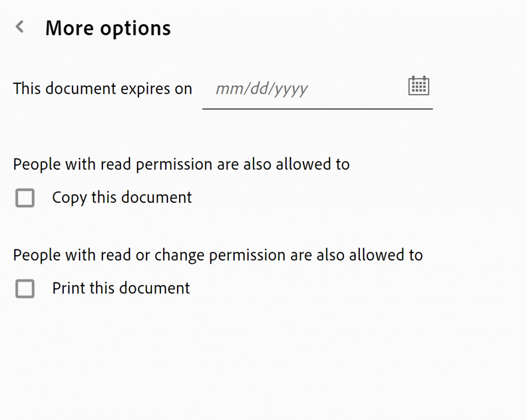Allow printing via the bottom checkbox
527x420 pixels.
[x=25, y=289]
